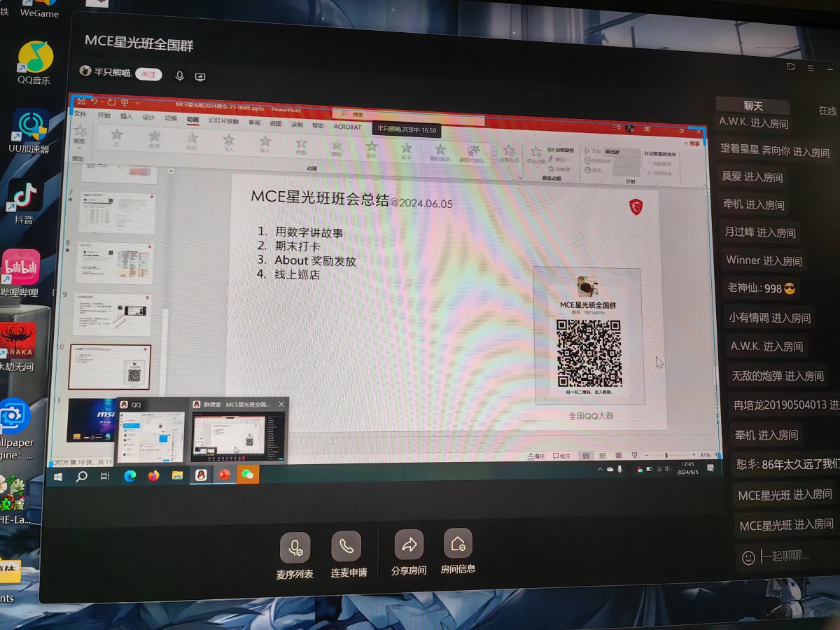The height and width of the screenshot is (630, 840).
Task: Open the 哔哩哔哩 bilibili desktop shortcut
Action: click(20, 274)
